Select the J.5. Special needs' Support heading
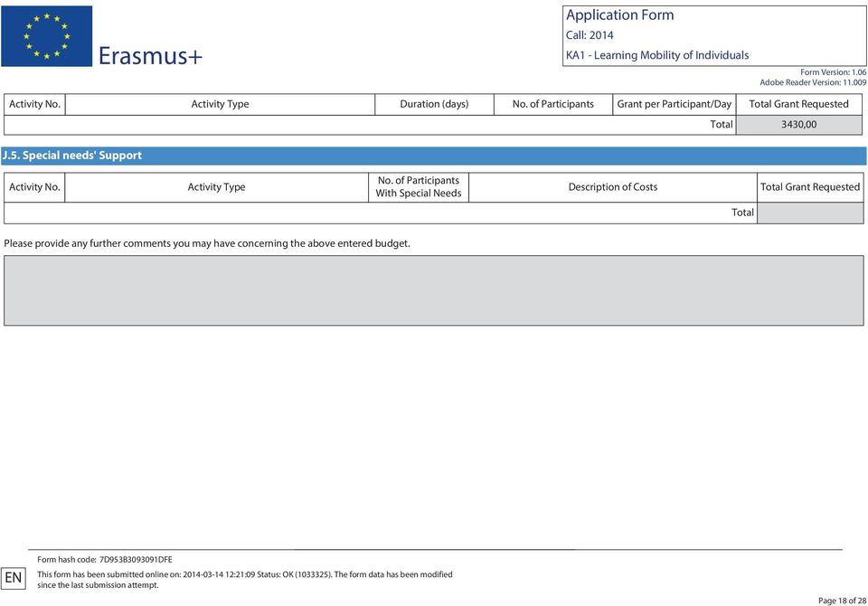The image size is (868, 606). click(72, 156)
